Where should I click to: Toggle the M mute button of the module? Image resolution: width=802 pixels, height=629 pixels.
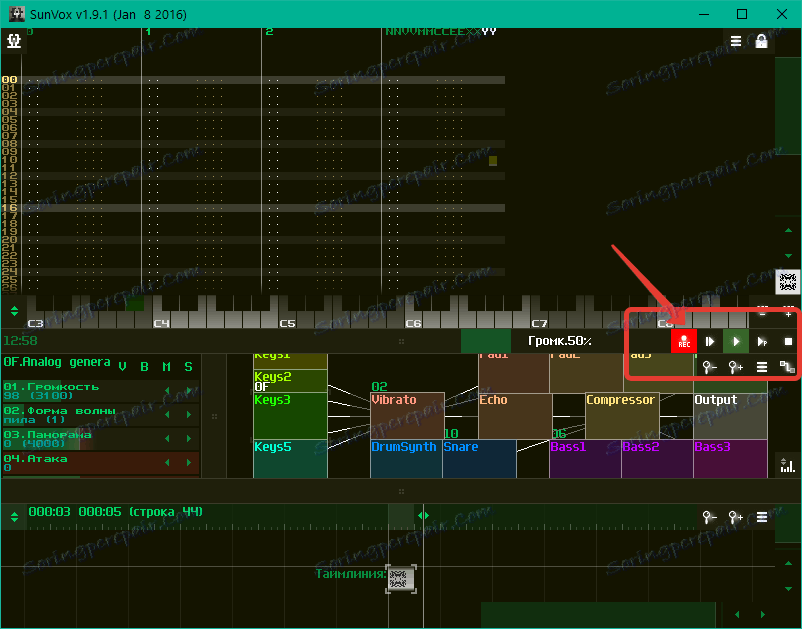click(x=166, y=366)
